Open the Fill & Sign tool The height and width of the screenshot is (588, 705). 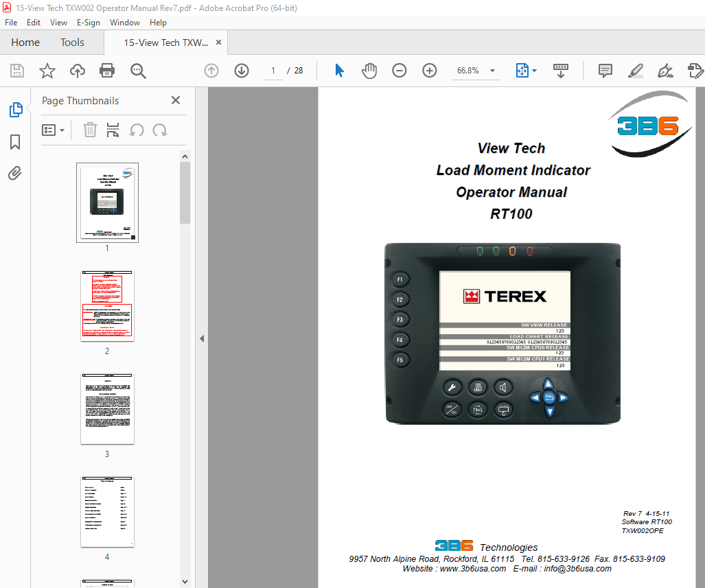pyautogui.click(x=666, y=70)
